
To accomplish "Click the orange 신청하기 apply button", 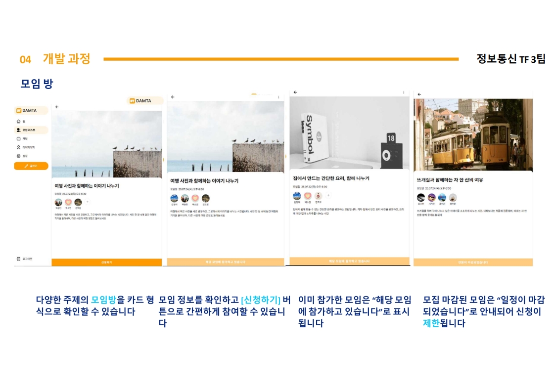I will coord(106,262).
